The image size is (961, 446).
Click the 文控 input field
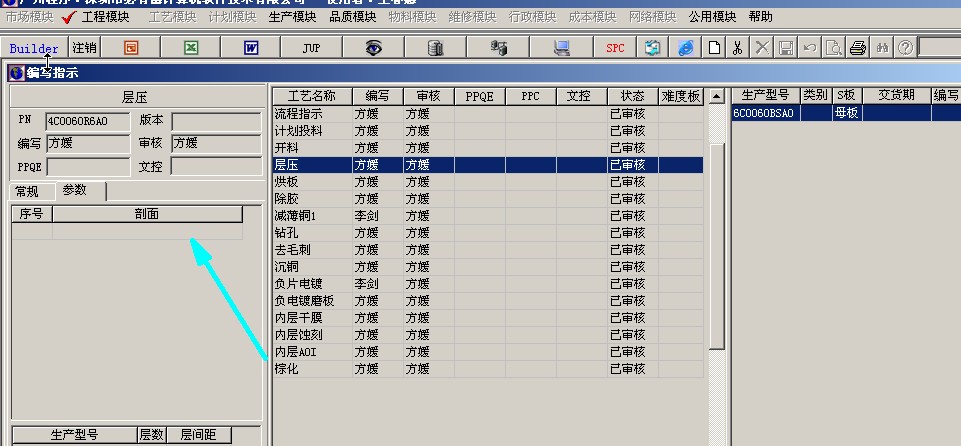point(216,167)
